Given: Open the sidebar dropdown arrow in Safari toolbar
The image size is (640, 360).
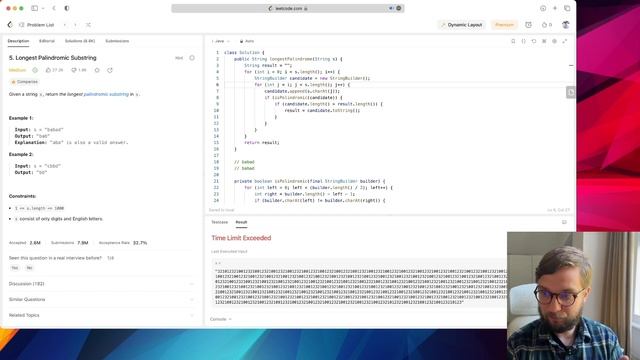Looking at the screenshot, I should coord(43,8).
